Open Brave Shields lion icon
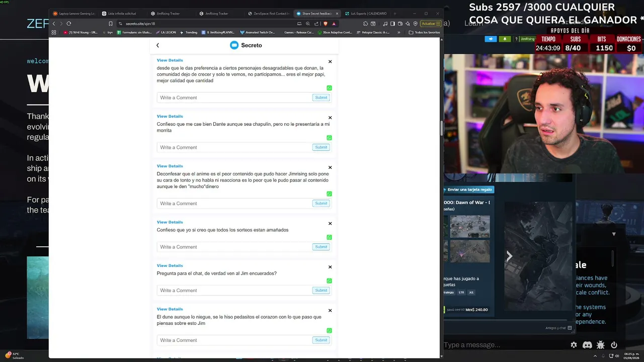The width and height of the screenshot is (644, 362). (x=326, y=24)
